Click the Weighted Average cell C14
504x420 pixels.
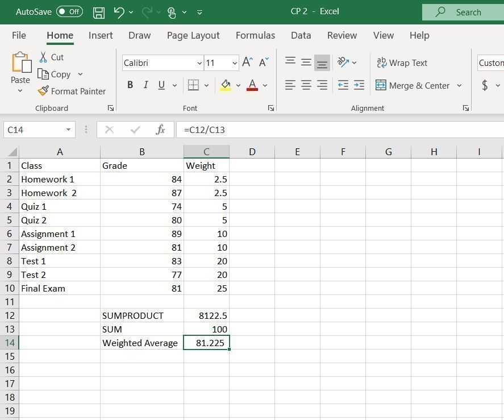pyautogui.click(x=206, y=343)
